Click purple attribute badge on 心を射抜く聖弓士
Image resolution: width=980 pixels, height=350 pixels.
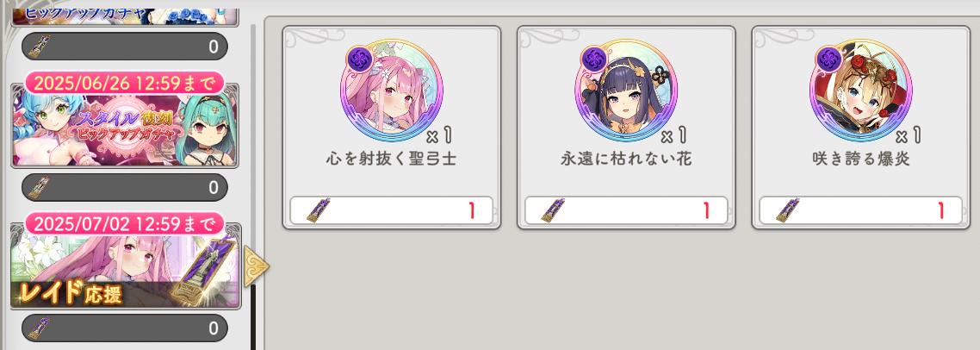coord(361,59)
